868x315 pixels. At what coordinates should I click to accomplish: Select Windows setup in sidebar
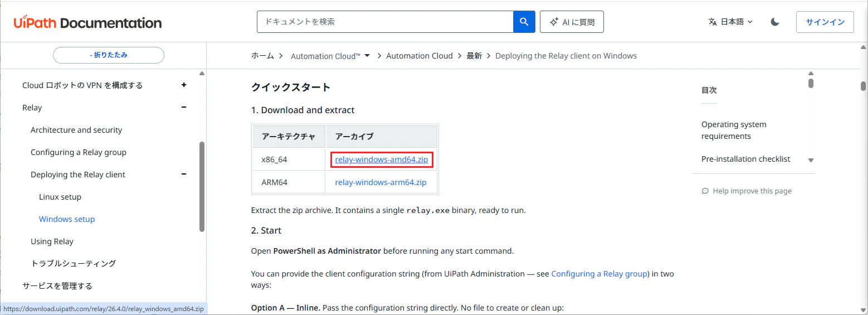point(67,219)
